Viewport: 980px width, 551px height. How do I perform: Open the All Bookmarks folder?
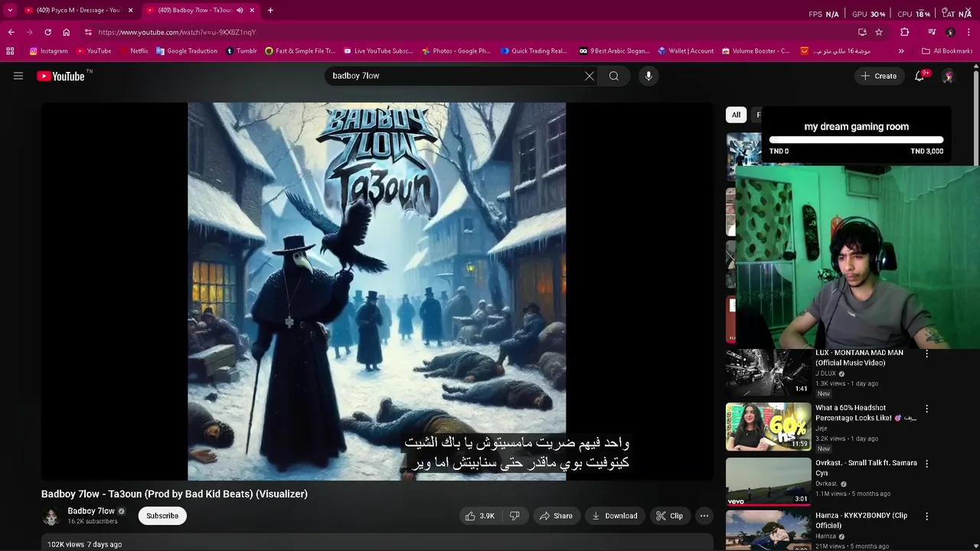(947, 51)
